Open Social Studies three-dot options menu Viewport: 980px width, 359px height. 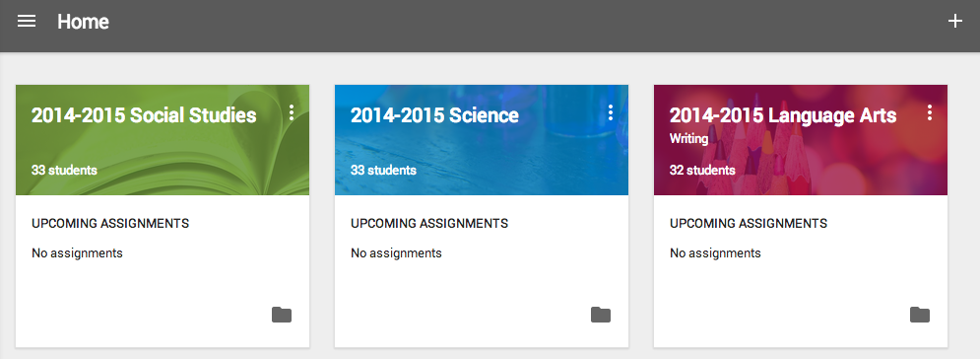[x=292, y=112]
